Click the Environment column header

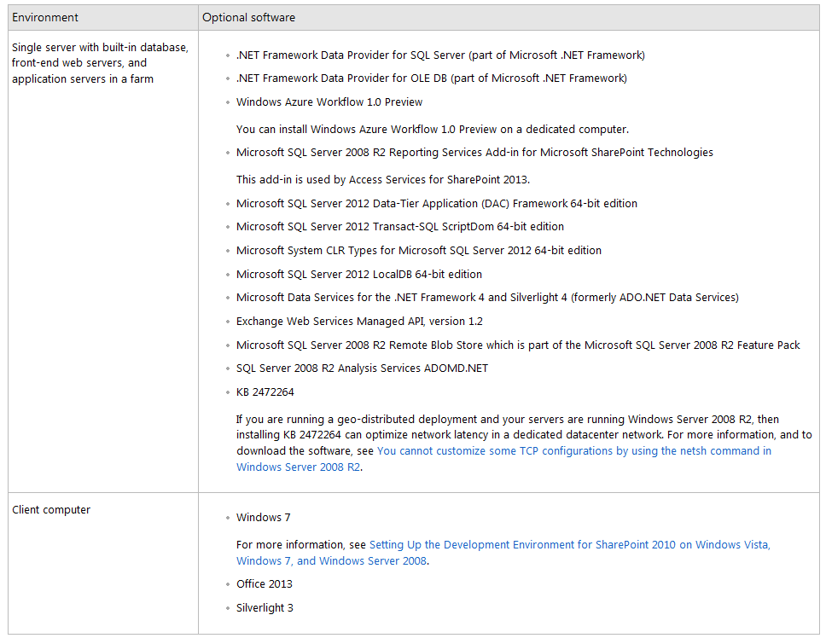coord(45,17)
